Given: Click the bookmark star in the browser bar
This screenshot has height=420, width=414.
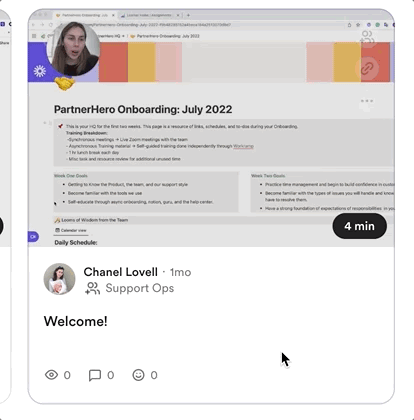Looking at the screenshot, I should click(358, 25).
